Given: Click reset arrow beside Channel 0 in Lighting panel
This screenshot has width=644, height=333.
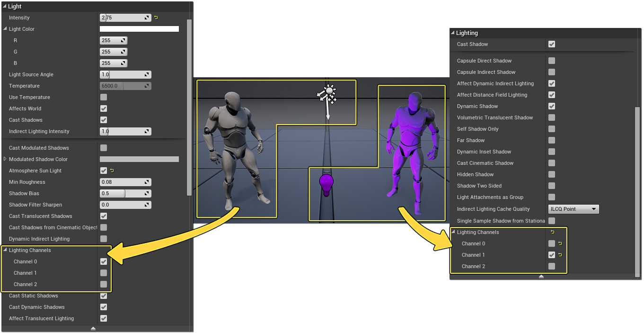Looking at the screenshot, I should click(560, 243).
